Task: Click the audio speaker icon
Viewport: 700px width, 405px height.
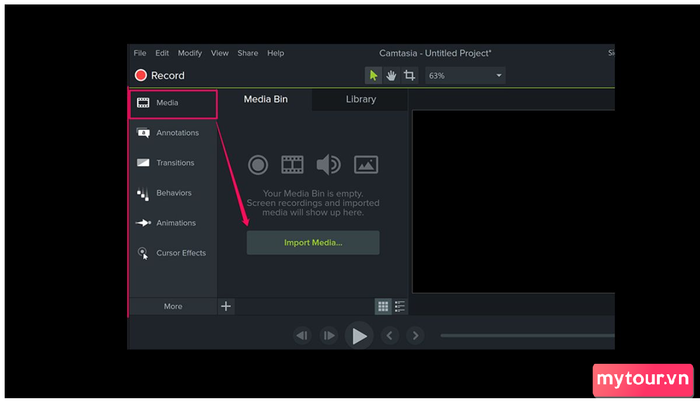Action: click(x=329, y=165)
